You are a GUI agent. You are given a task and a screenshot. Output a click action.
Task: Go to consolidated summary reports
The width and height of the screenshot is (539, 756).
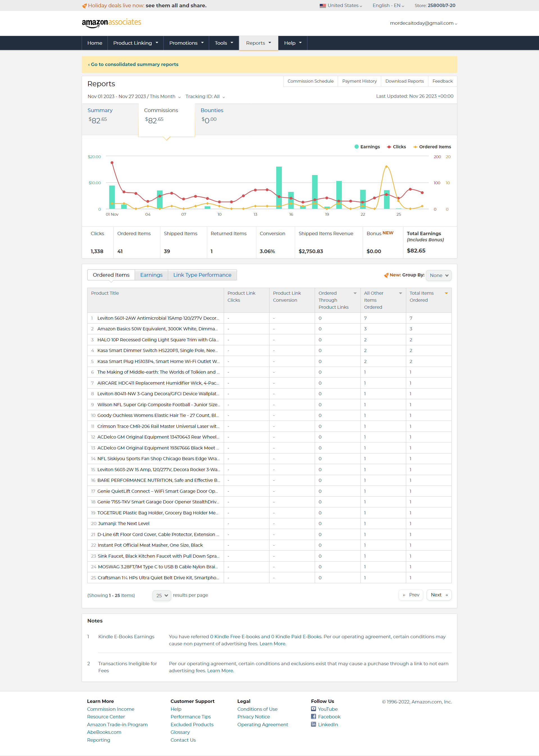[x=133, y=64]
